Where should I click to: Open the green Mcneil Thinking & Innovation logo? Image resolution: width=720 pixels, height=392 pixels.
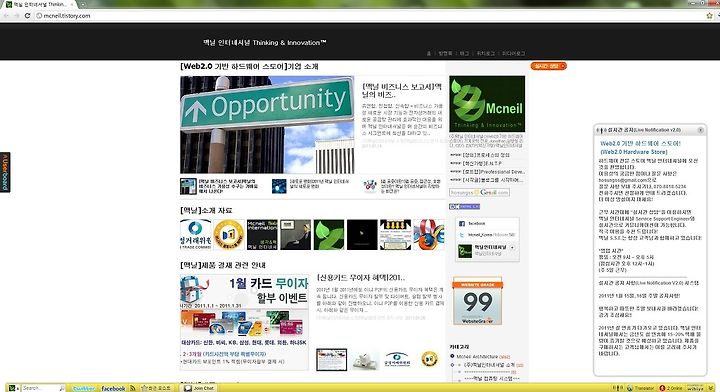487,104
